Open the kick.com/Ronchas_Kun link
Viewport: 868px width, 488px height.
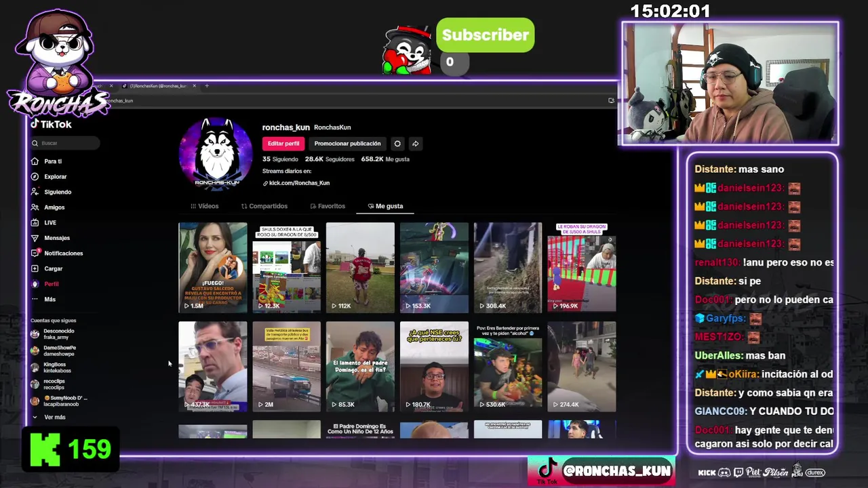pyautogui.click(x=296, y=183)
